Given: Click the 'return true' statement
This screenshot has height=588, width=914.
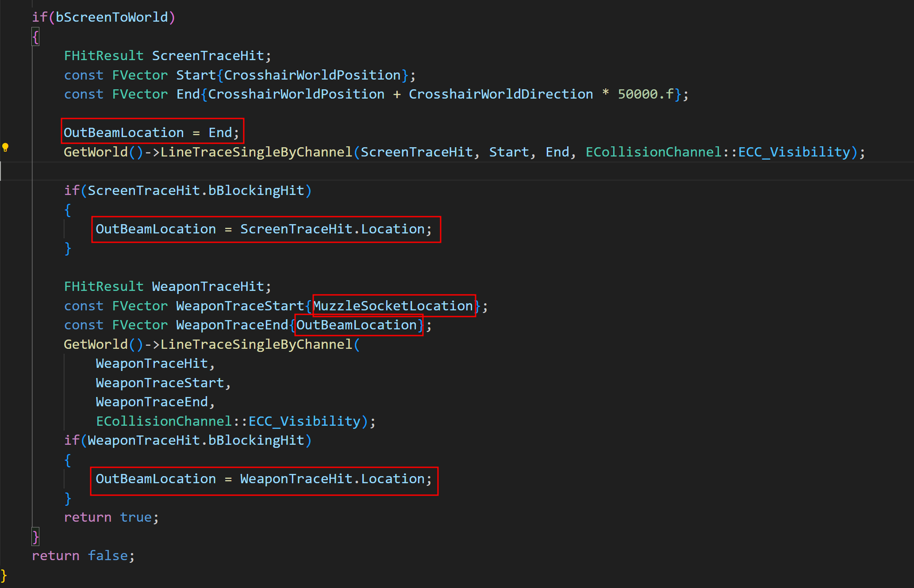Looking at the screenshot, I should tap(111, 517).
